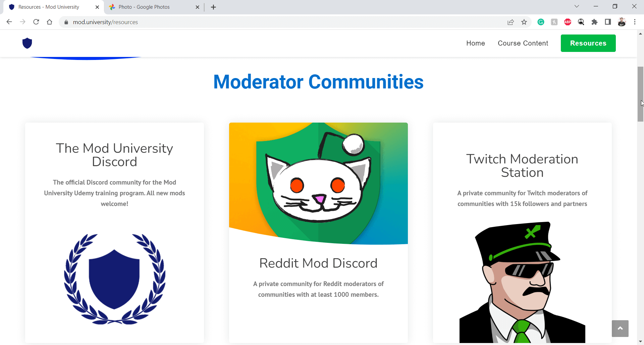Bookmark this page with the star icon
This screenshot has height=345, width=644.
coord(524,22)
